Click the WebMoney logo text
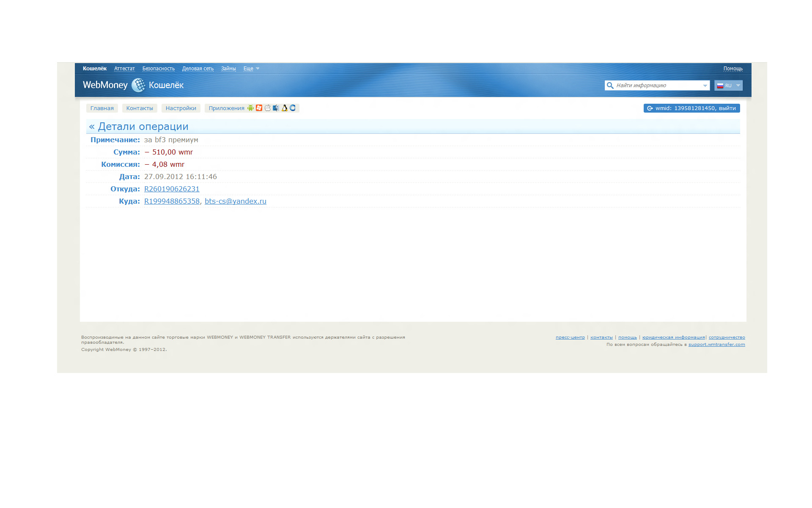 coord(105,85)
